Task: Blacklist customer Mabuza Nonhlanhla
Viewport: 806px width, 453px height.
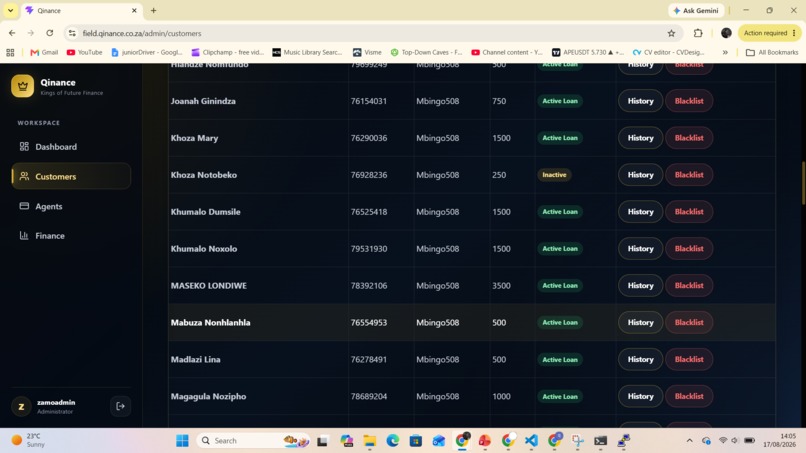Action: [x=689, y=322]
